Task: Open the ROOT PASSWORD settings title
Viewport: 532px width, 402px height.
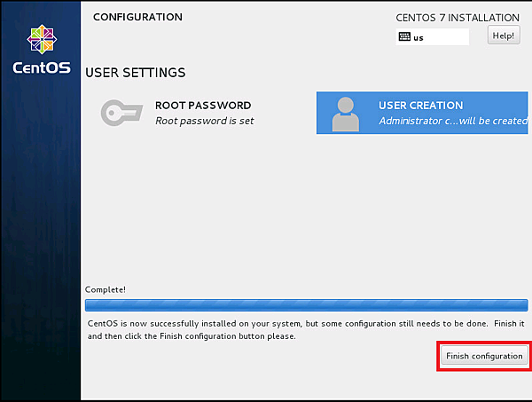Action: (x=203, y=106)
